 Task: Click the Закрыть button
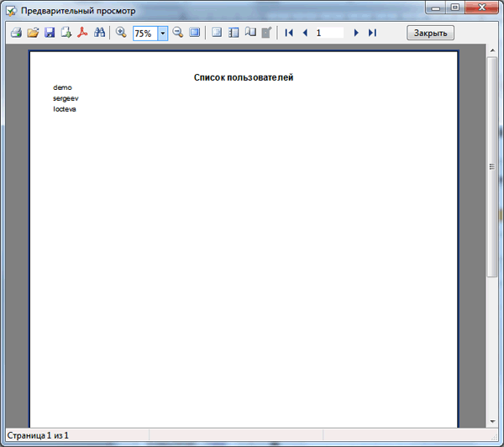click(430, 33)
